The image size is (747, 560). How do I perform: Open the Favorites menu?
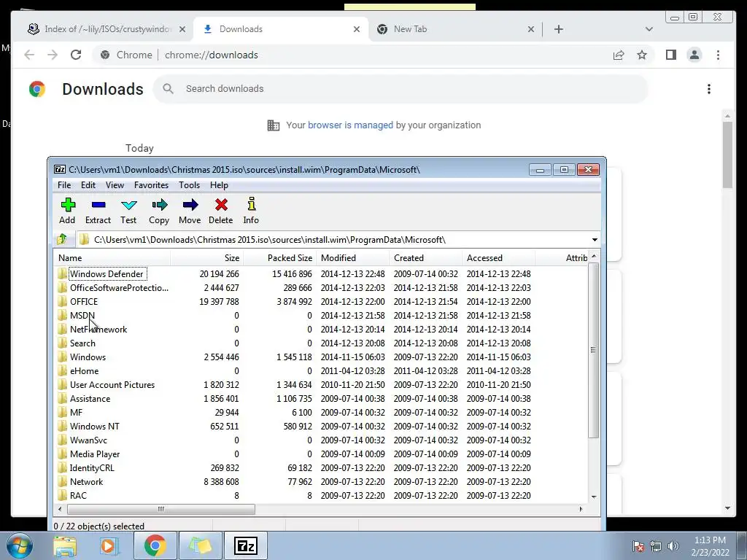152,185
